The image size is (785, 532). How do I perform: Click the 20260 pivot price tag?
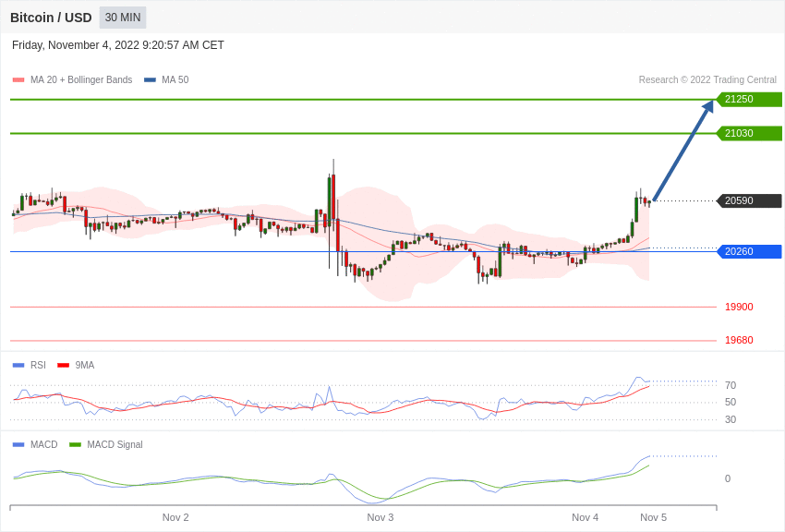click(750, 251)
